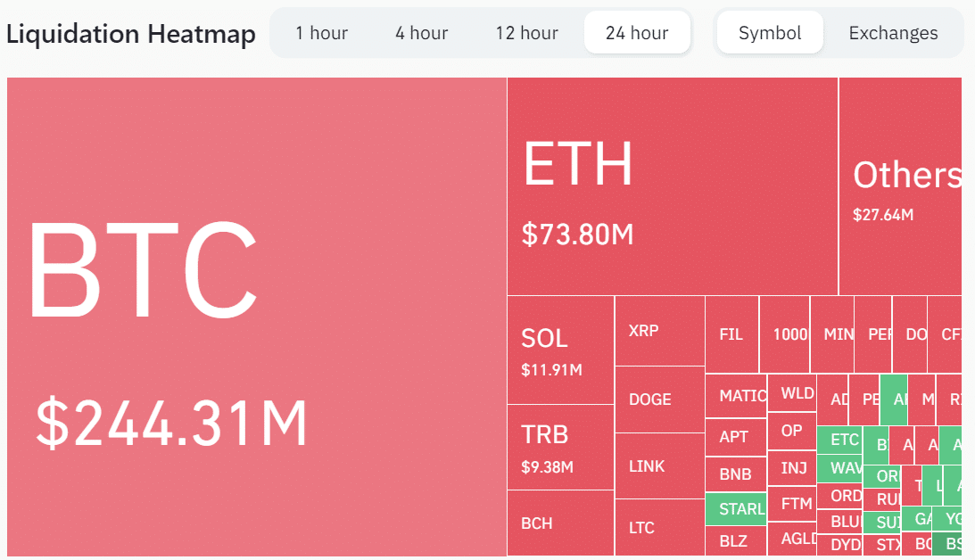Open the DOGE heatmap tile

(659, 399)
